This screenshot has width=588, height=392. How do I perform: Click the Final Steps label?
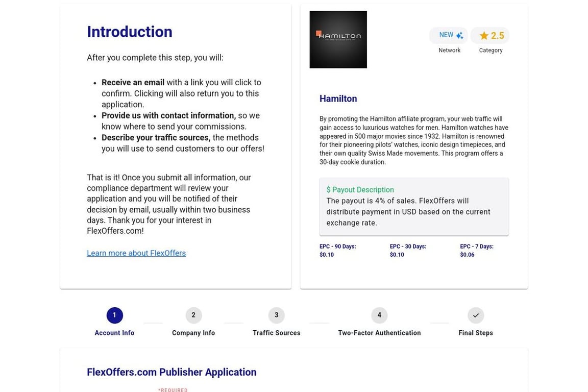click(476, 333)
